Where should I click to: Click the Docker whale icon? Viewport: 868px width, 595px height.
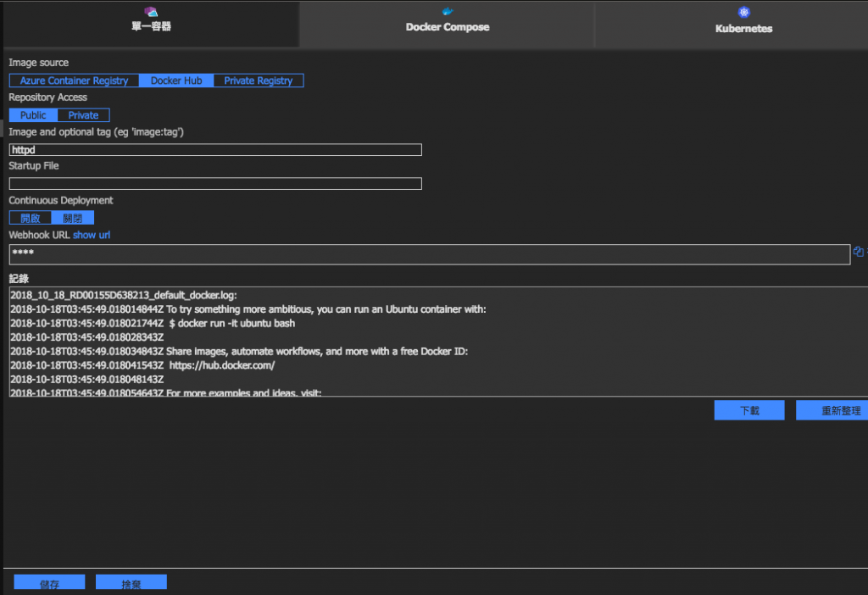click(x=448, y=11)
